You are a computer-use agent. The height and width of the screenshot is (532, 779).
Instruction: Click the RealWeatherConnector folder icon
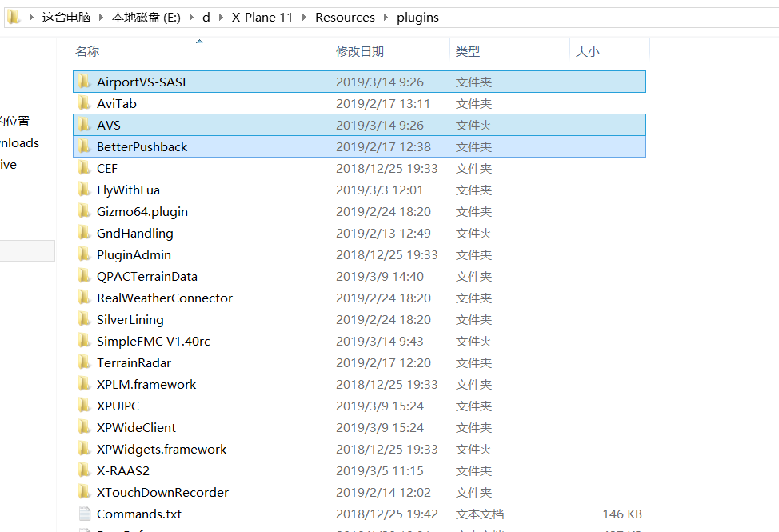coord(84,298)
